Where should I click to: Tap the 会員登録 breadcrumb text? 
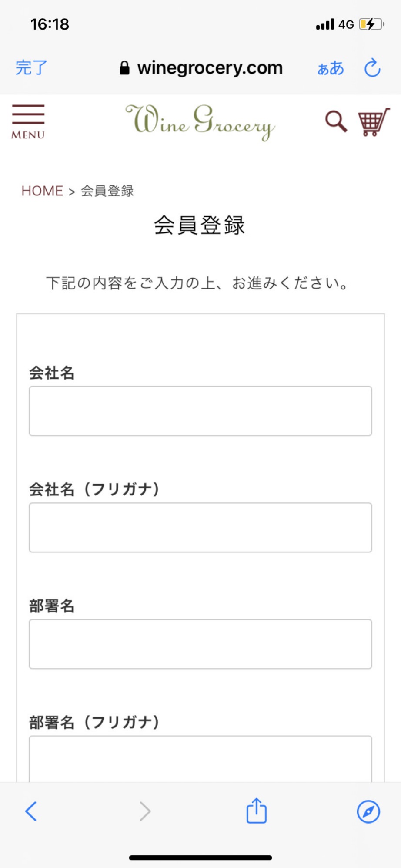(107, 191)
